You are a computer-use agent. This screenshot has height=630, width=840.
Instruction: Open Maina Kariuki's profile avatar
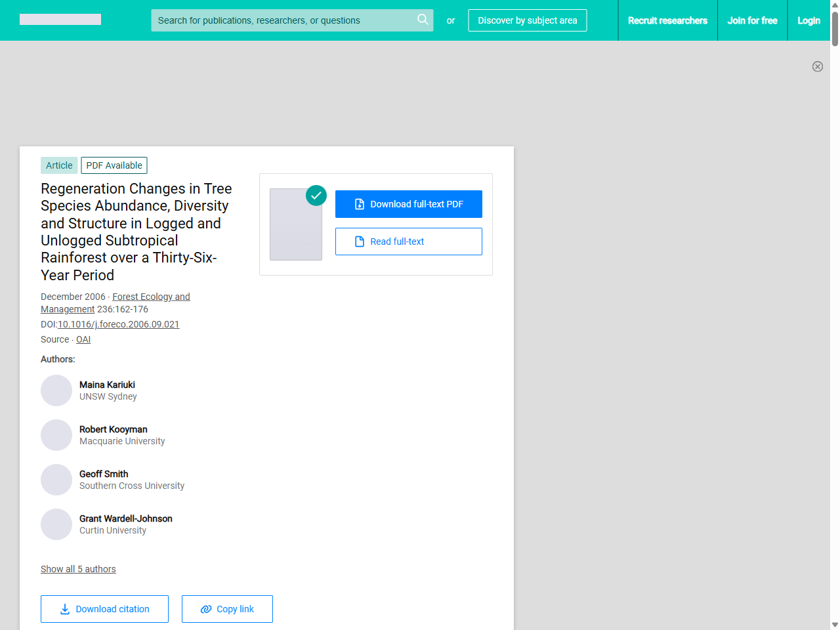click(x=56, y=390)
